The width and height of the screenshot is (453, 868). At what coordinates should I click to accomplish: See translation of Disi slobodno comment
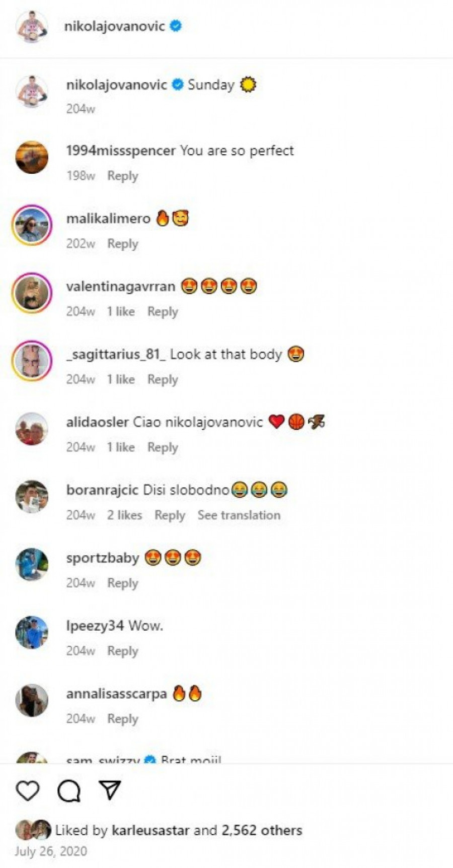click(x=239, y=515)
